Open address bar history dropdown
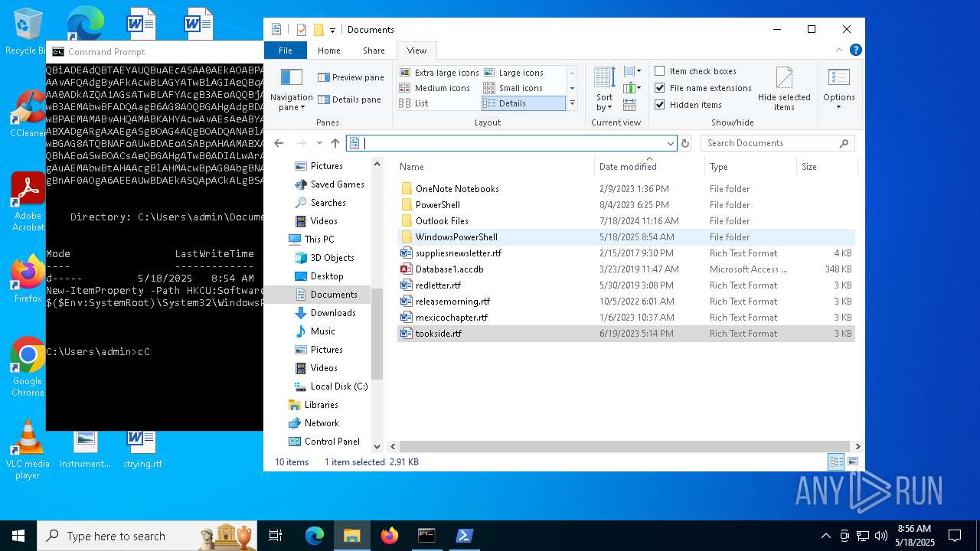 coord(671,143)
